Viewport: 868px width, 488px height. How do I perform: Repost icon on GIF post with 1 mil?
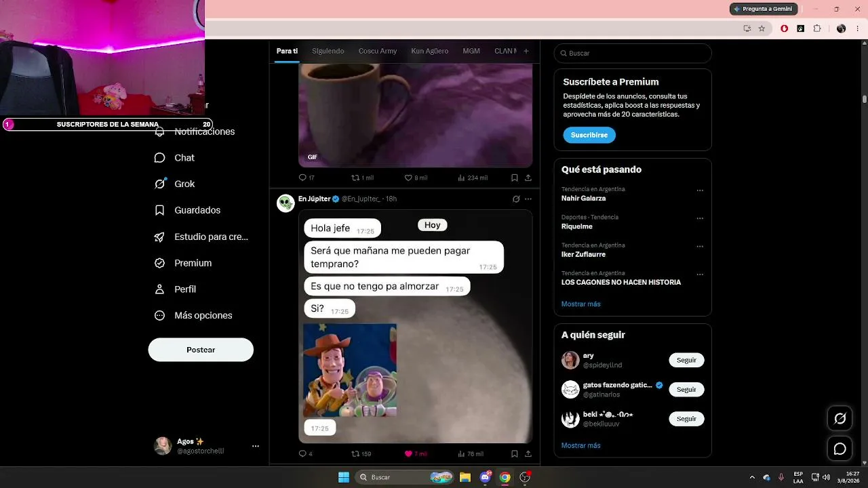[355, 178]
